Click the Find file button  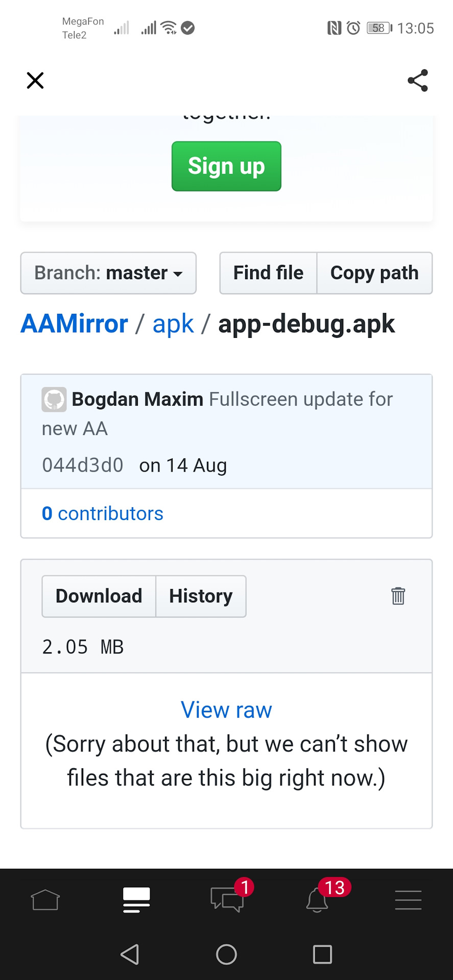pos(268,273)
